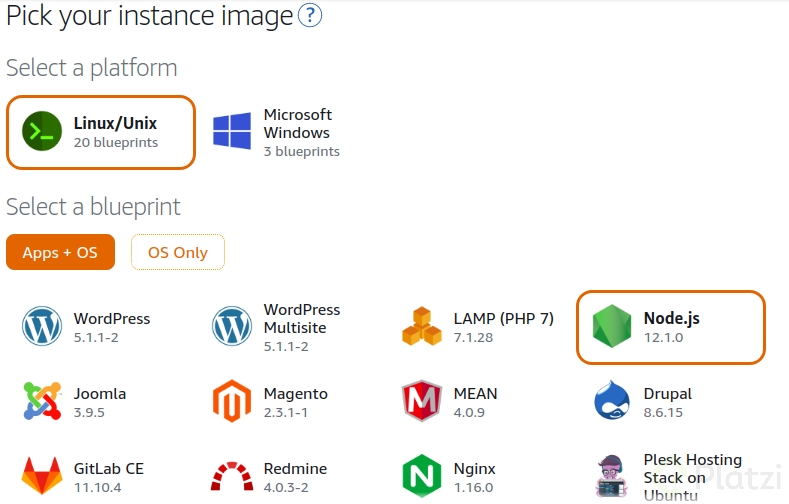Click the Nginx green N icon
The width and height of the screenshot is (789, 504).
422,476
